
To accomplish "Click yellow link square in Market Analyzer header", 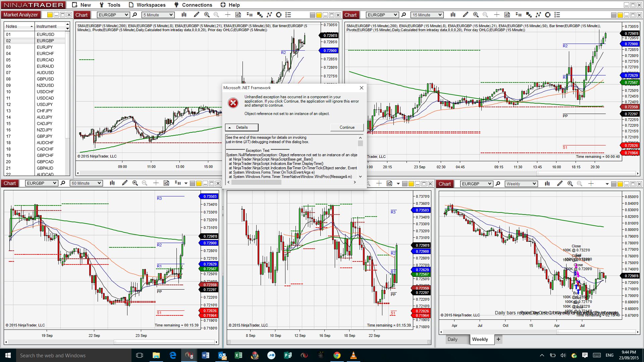I will pos(50,15).
